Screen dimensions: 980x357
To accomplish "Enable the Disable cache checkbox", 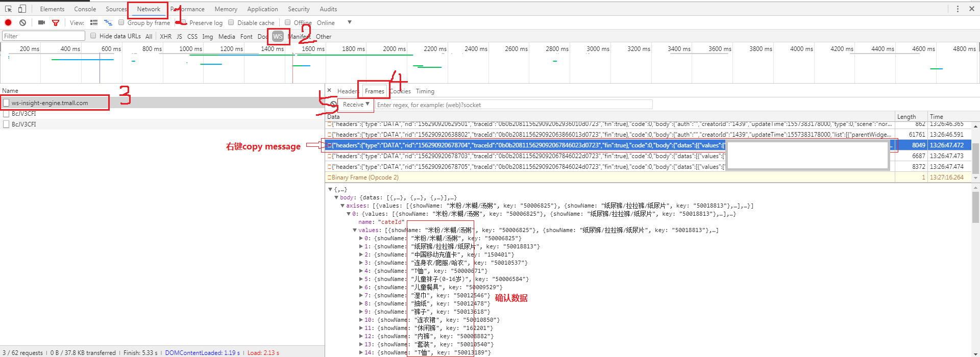I will point(231,22).
